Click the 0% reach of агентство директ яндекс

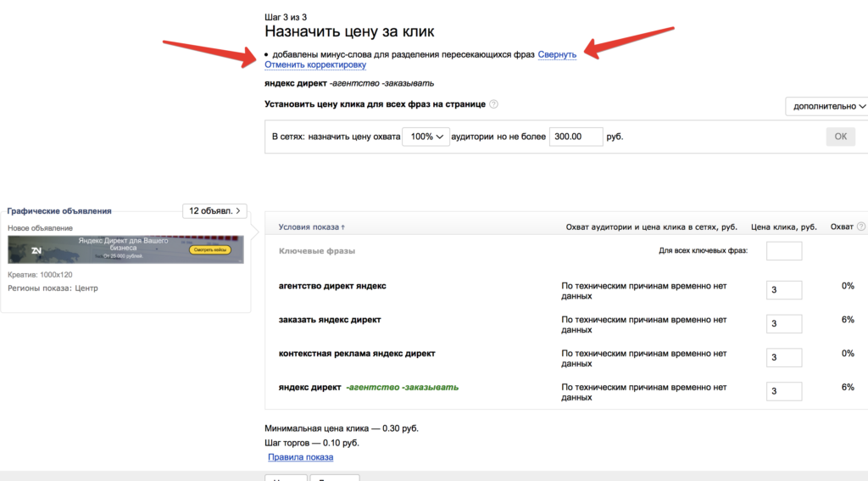point(848,286)
